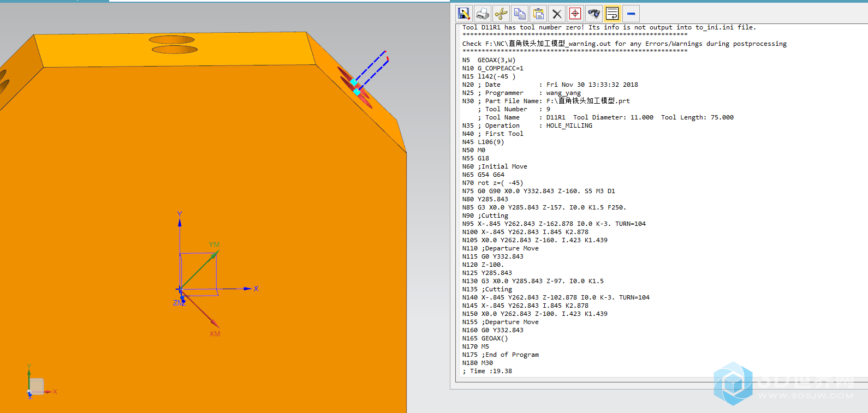Click the line 'N110 ;Departure Move'
This screenshot has width=868, height=413.
(x=500, y=248)
